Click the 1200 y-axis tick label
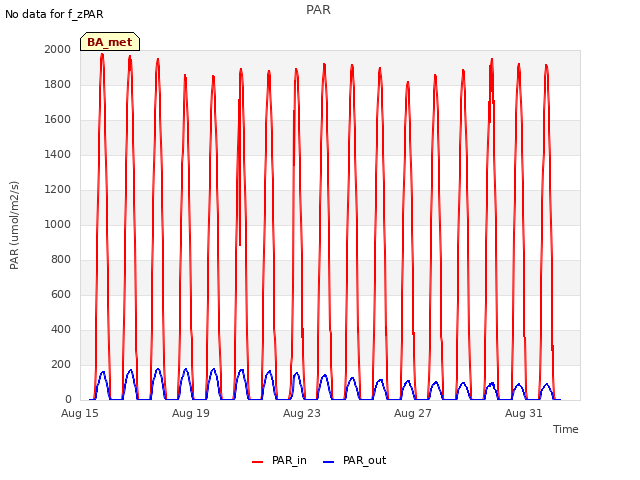Image resolution: width=640 pixels, height=480 pixels. tap(58, 189)
